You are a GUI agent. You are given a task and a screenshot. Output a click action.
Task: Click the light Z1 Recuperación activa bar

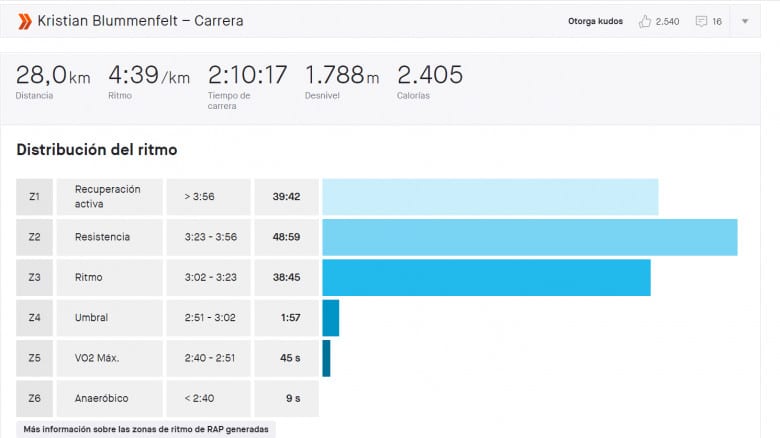pyautogui.click(x=490, y=197)
